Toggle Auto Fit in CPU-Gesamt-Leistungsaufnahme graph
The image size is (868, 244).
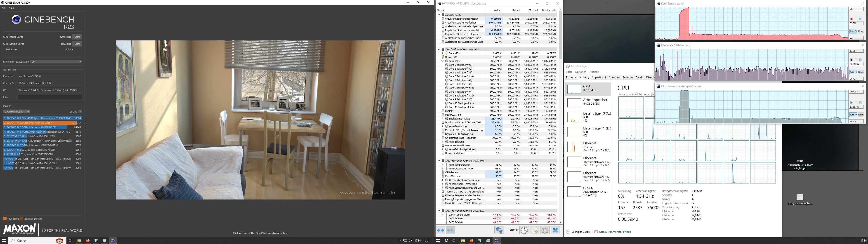point(853,115)
